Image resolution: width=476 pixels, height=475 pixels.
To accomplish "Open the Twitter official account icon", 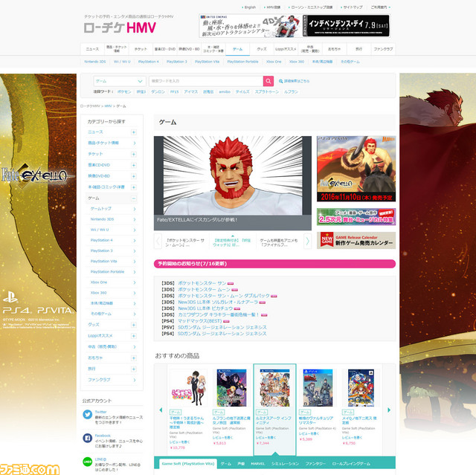I will pos(88,414).
